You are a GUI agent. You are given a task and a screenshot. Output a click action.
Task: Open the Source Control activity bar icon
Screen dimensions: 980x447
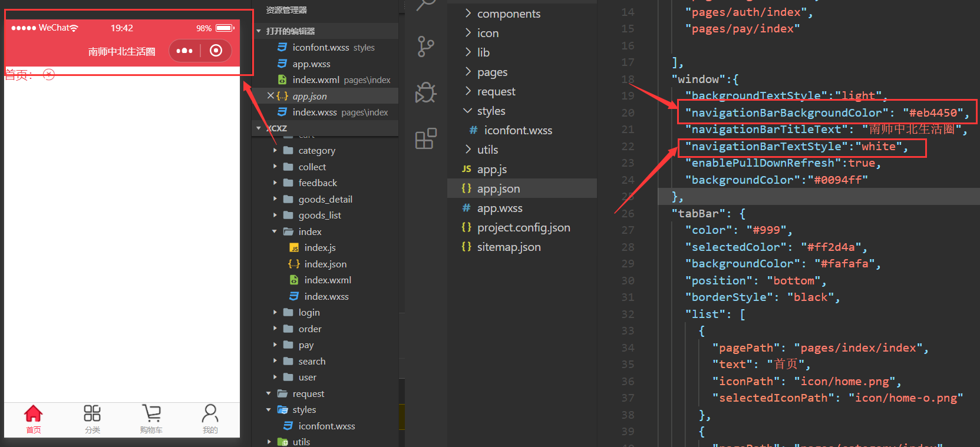tap(425, 46)
